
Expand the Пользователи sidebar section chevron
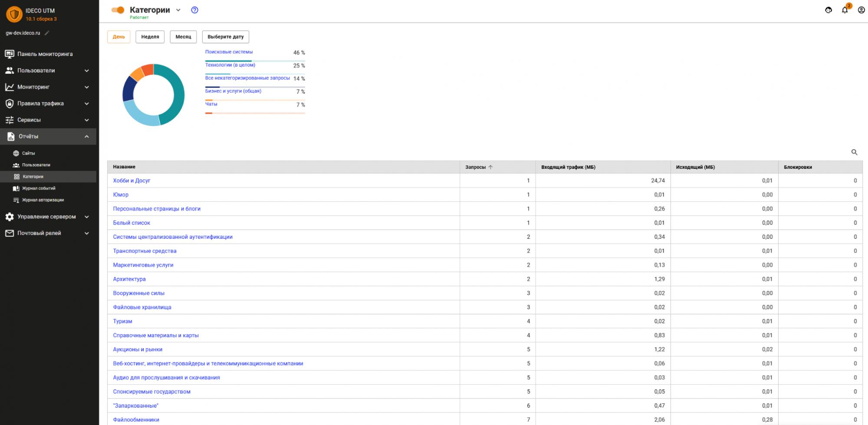tap(87, 70)
